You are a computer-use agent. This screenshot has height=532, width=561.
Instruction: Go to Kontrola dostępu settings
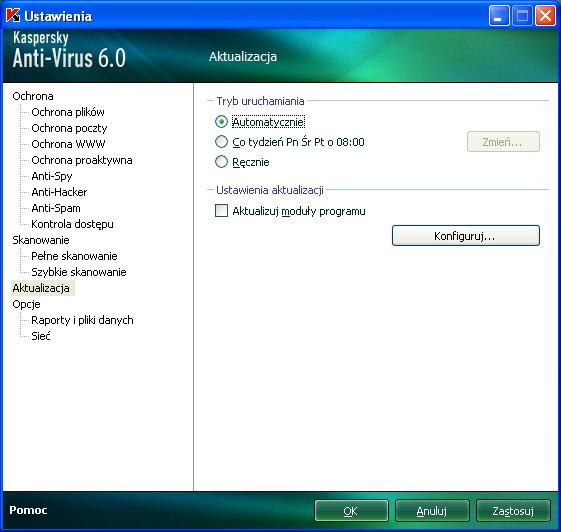tap(72, 224)
